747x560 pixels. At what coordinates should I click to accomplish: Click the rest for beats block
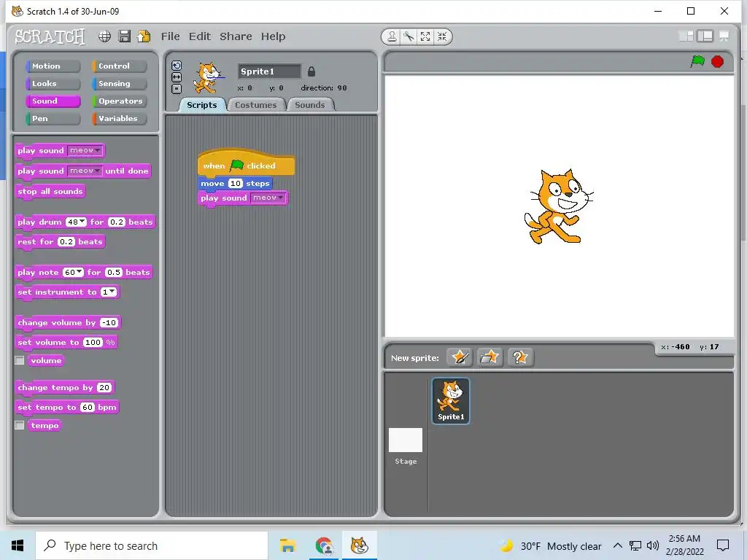pyautogui.click(x=61, y=242)
